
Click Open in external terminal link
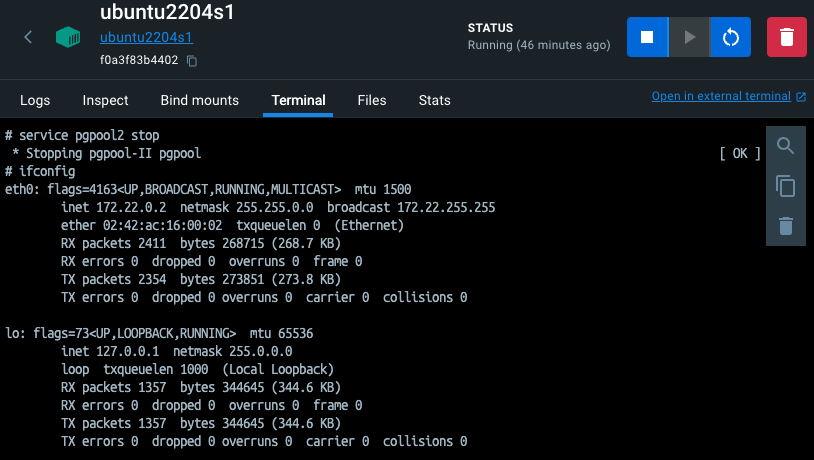tap(720, 97)
